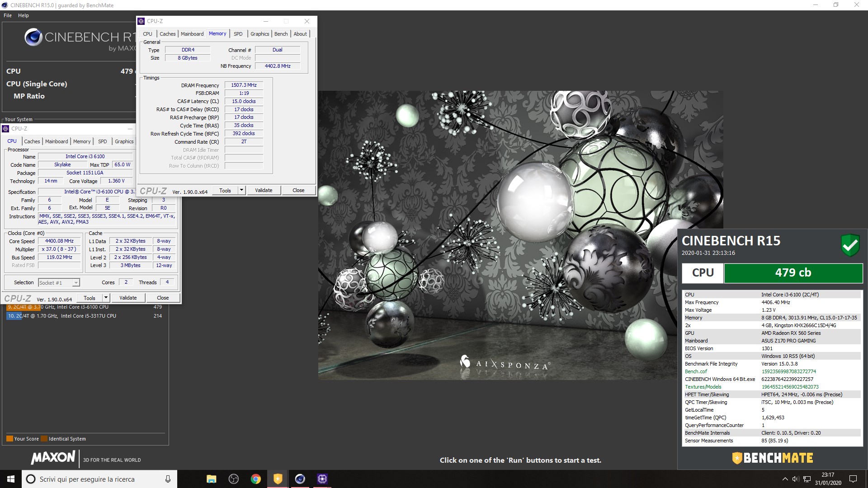The image size is (868, 488).
Task: Click the BenchMate logo at bottom
Action: coord(772,458)
